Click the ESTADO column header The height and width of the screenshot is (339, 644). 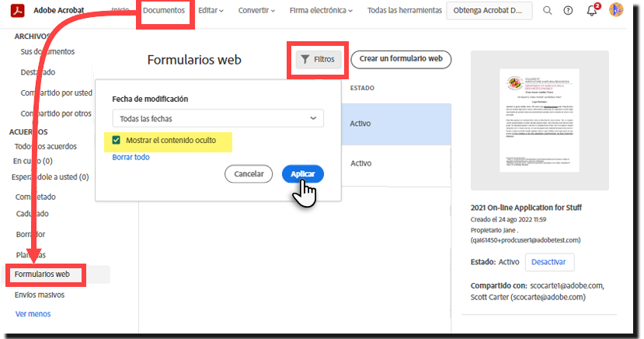tap(362, 89)
